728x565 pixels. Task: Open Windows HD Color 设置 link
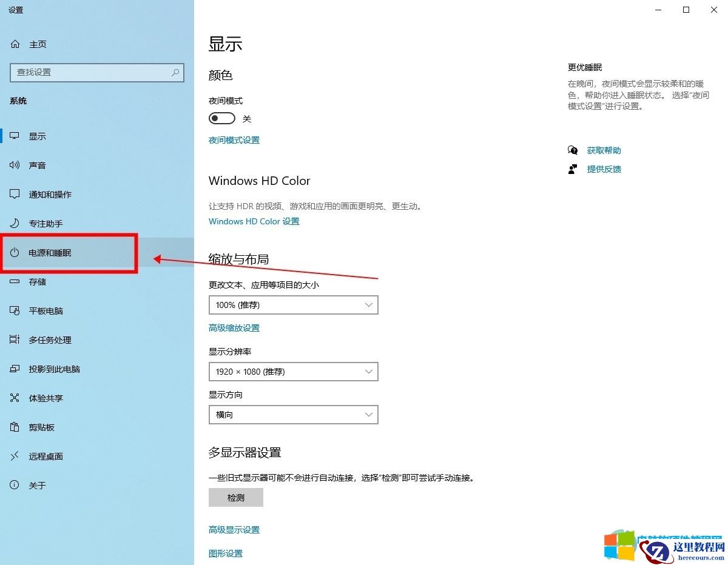pos(254,221)
